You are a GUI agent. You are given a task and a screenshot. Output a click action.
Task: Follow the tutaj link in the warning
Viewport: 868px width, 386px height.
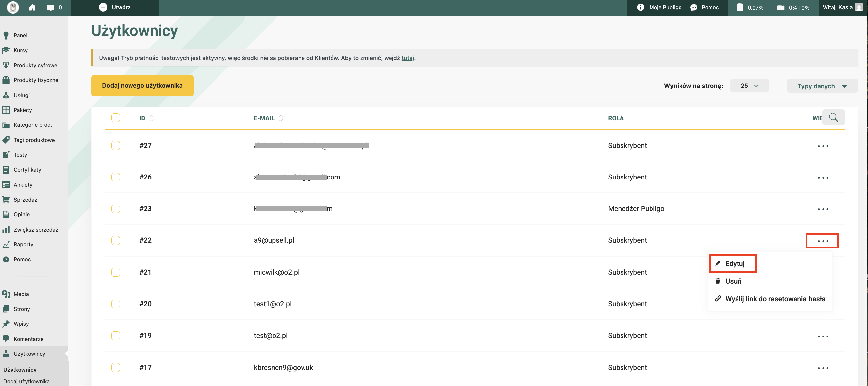click(x=407, y=58)
